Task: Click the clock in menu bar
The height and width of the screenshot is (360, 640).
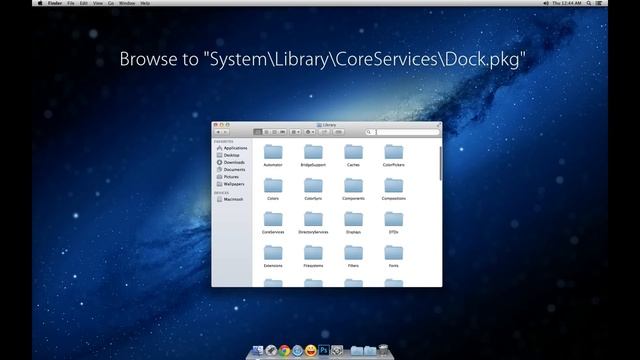Action: [x=567, y=3]
